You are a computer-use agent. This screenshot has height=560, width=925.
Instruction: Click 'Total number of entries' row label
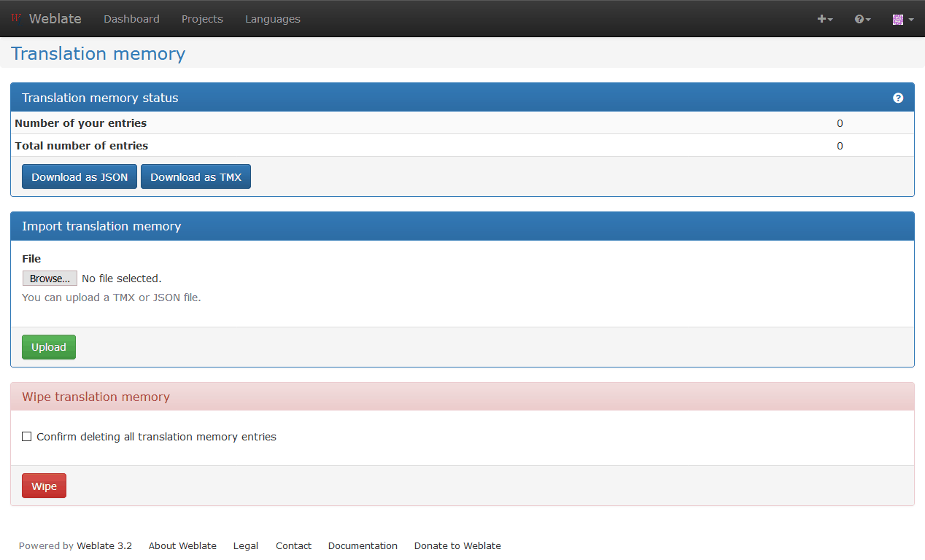coord(82,146)
